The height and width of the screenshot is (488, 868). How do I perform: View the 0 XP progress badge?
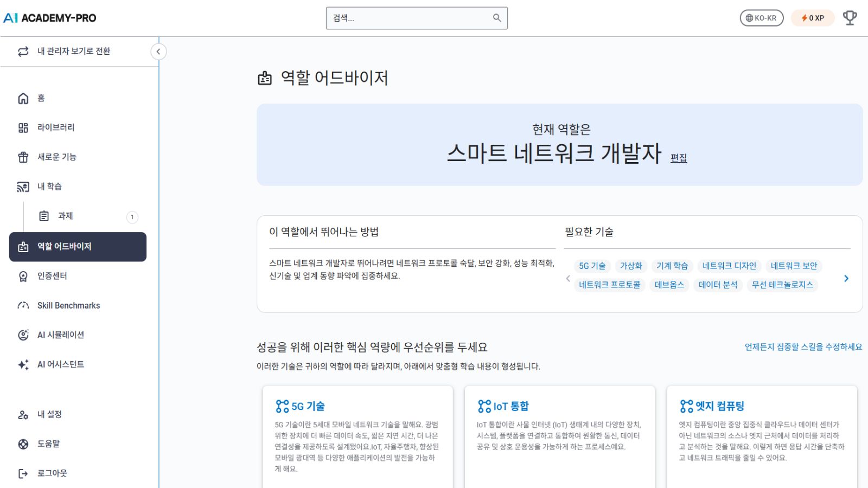812,18
